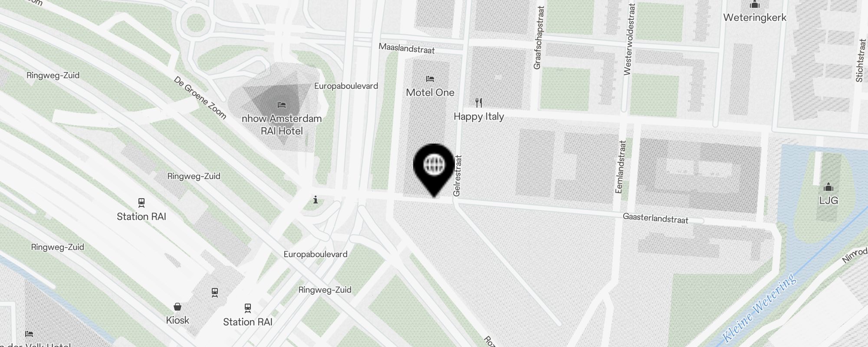The height and width of the screenshot is (347, 868).
Task: Select the De Groene Zoom road label
Action: coord(200,98)
